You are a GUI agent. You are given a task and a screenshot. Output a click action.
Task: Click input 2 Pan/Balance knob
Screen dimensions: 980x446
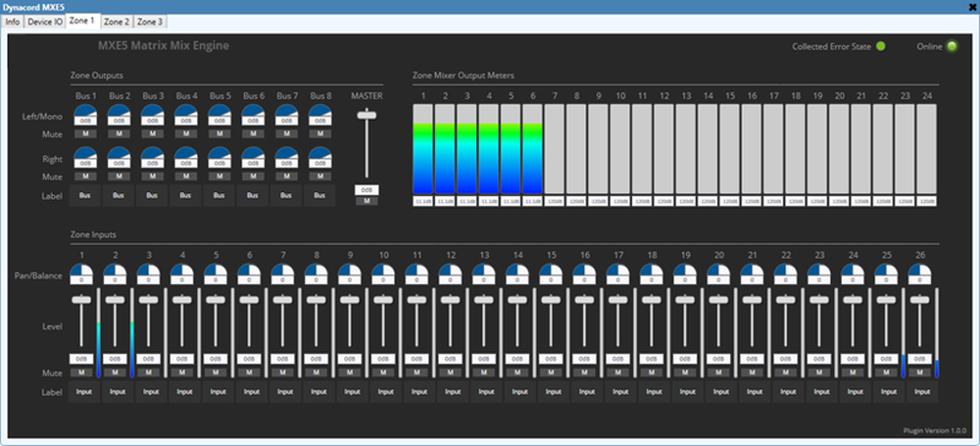[x=115, y=271]
